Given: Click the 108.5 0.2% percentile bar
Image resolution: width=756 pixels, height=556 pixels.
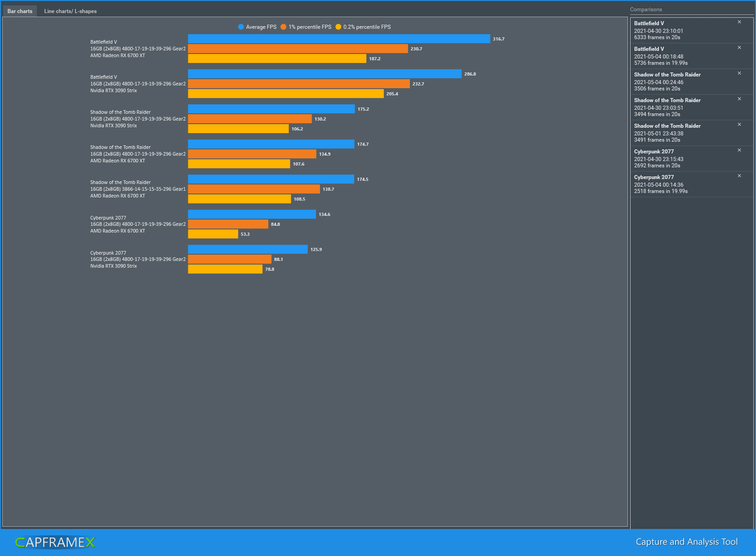Looking at the screenshot, I should 240,199.
